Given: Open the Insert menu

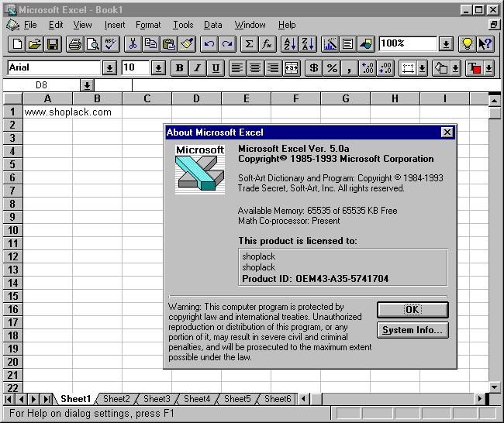Looking at the screenshot, I should tap(115, 25).
